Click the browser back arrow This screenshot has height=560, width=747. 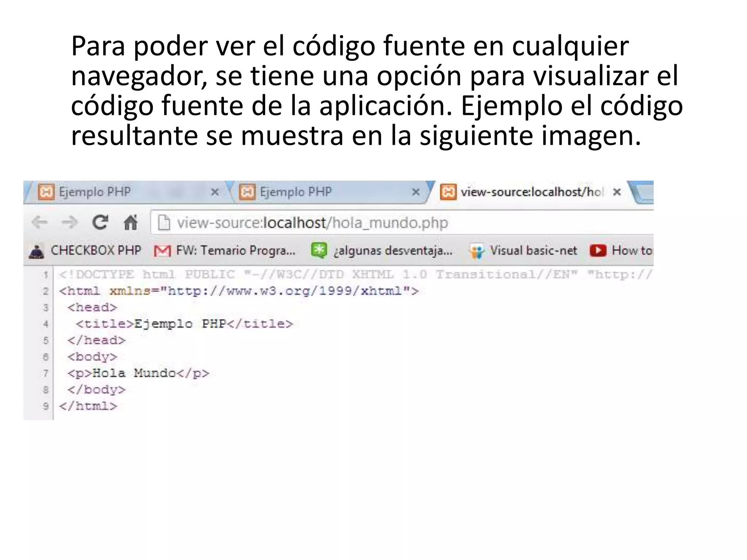point(40,222)
